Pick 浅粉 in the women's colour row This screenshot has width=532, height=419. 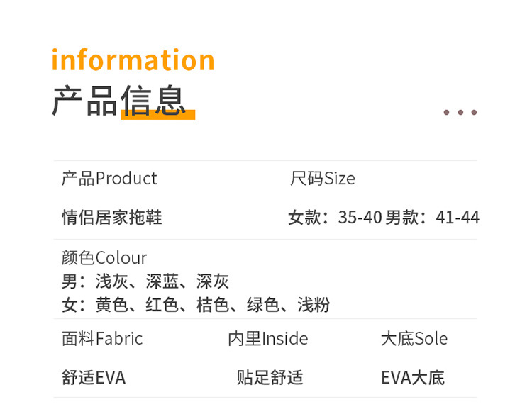click(x=314, y=306)
